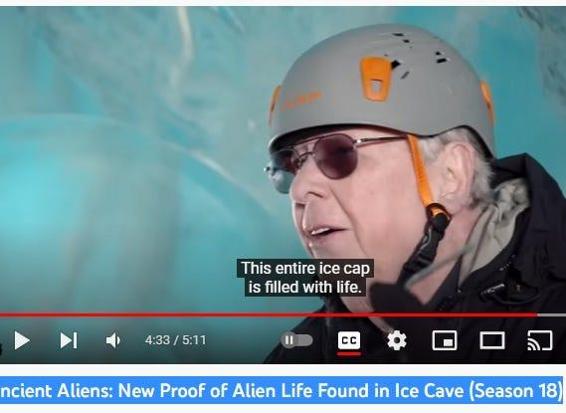Click '(Season 18)' in the title
The height and width of the screenshot is (413, 566).
point(515,391)
